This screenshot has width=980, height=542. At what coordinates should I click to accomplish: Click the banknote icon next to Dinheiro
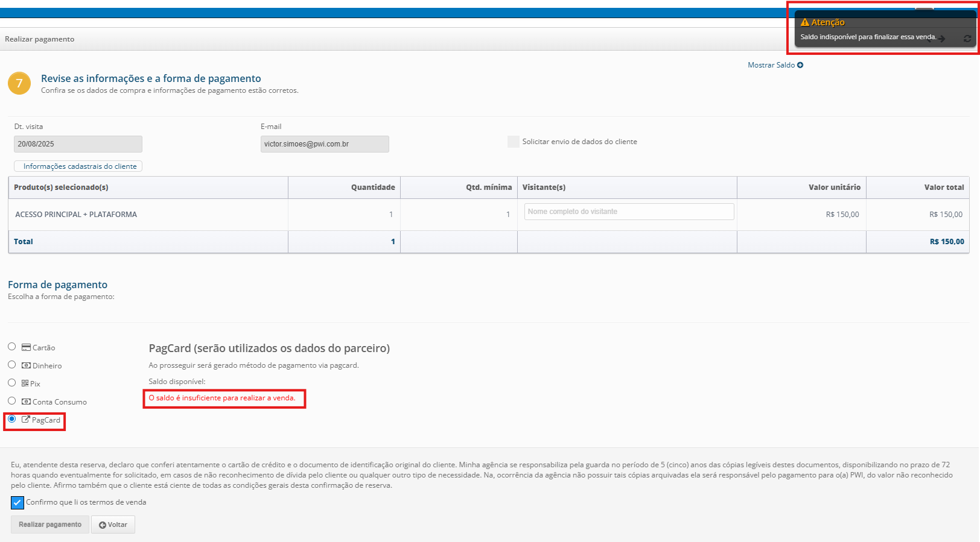[26, 365]
